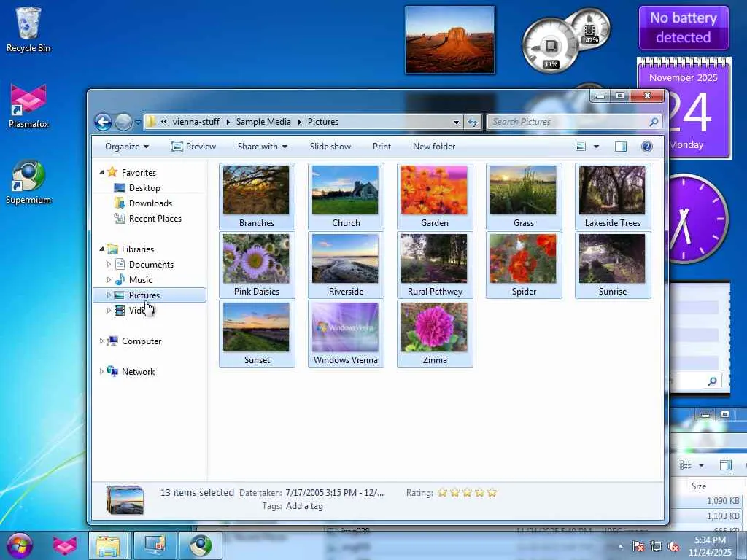Select the Lakeside Trees thumbnail
747x560 pixels.
click(x=613, y=196)
